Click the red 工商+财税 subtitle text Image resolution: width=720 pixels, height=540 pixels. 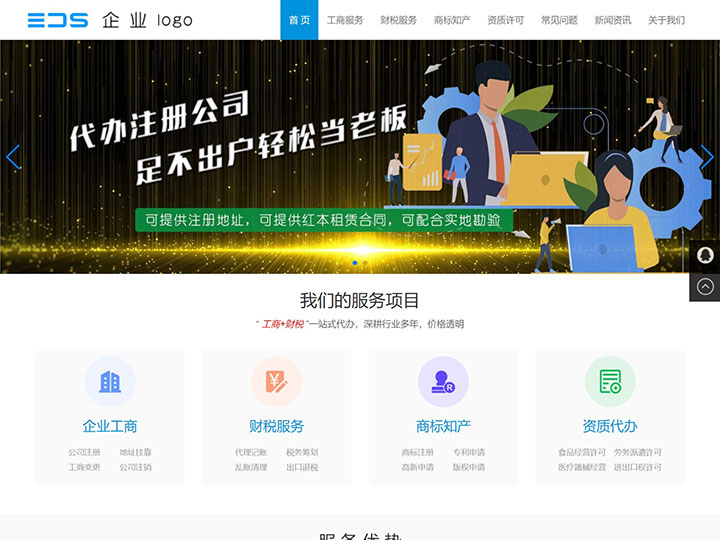282,324
